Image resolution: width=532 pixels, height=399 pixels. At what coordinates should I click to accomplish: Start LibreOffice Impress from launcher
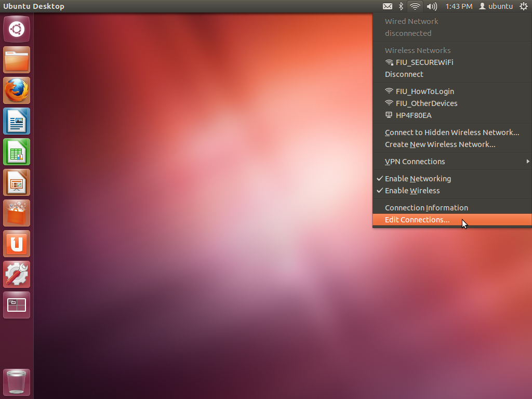(17, 182)
